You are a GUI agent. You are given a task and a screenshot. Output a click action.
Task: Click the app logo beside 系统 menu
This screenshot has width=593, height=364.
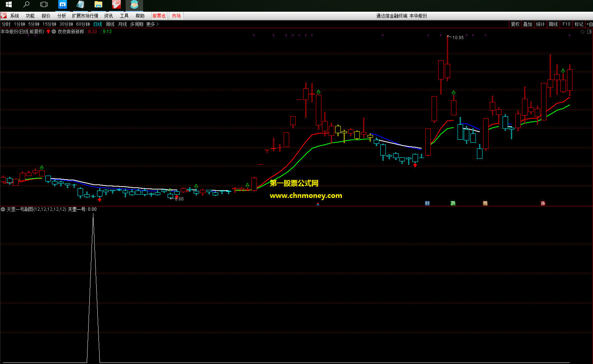click(4, 16)
